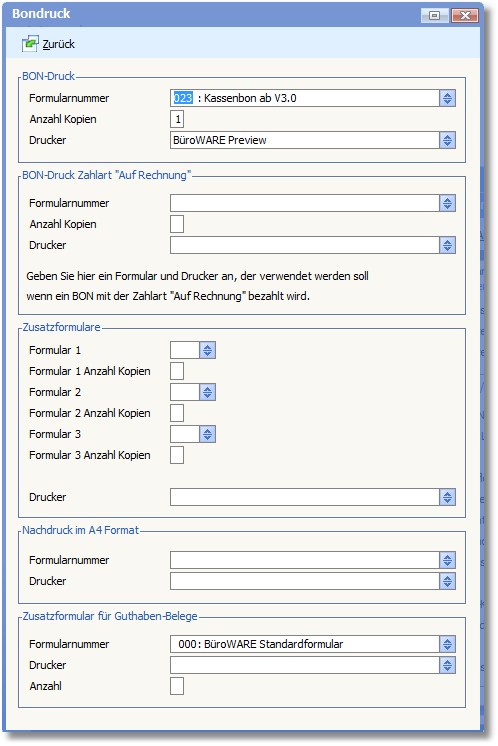
Task: Click Formular 2 Anzahl Kopien box
Action: [177, 413]
